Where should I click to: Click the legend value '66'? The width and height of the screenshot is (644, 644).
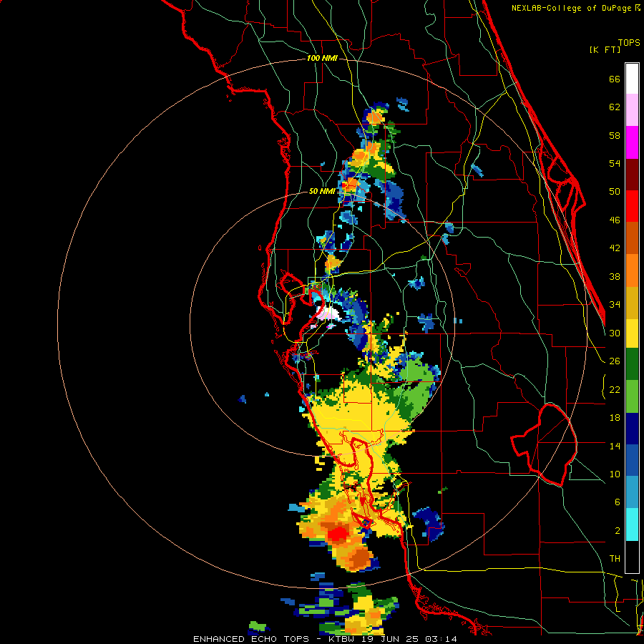click(615, 79)
